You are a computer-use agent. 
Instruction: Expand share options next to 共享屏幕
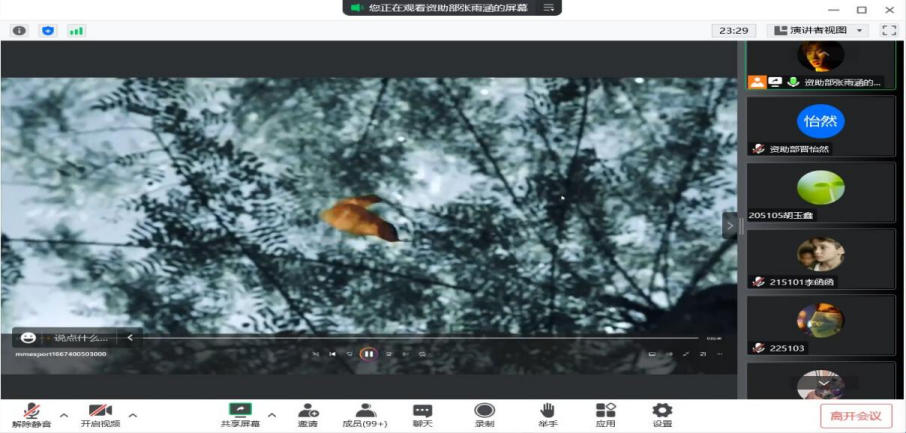[272, 415]
